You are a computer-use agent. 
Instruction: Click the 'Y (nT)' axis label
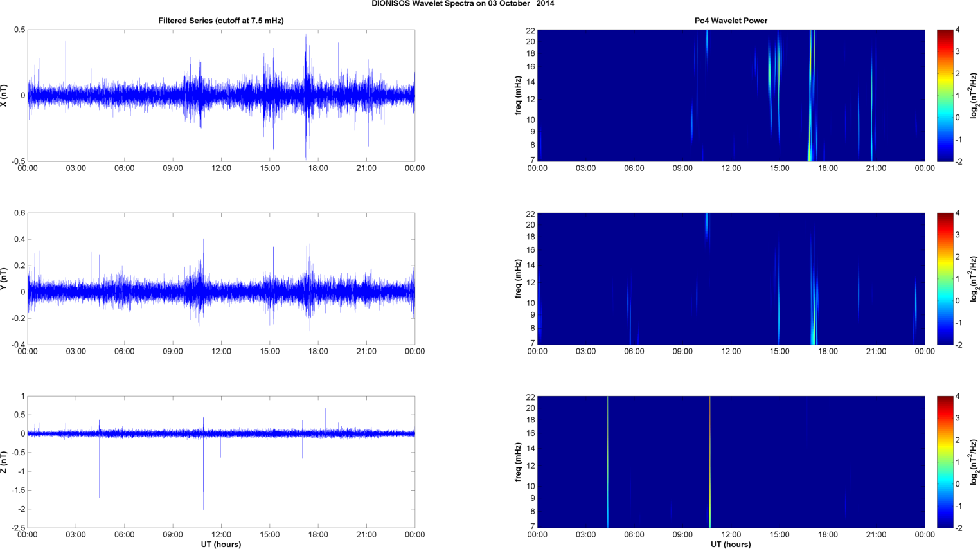tap(4, 279)
